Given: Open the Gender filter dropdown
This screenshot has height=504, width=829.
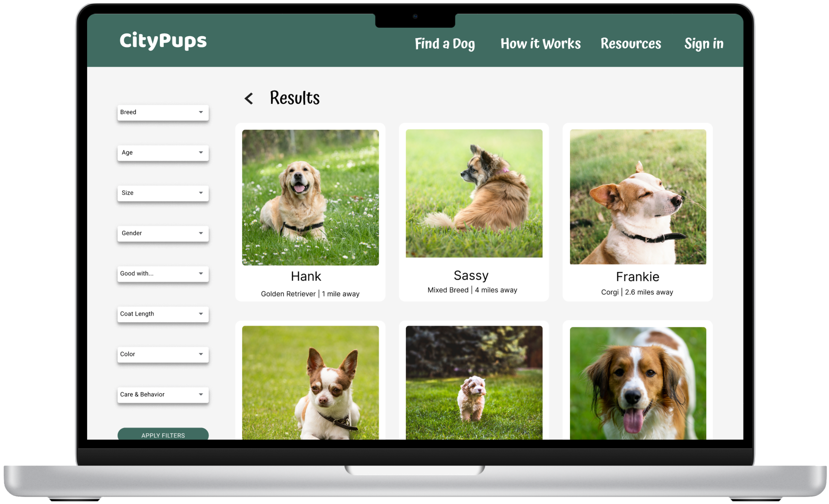Looking at the screenshot, I should pos(163,233).
